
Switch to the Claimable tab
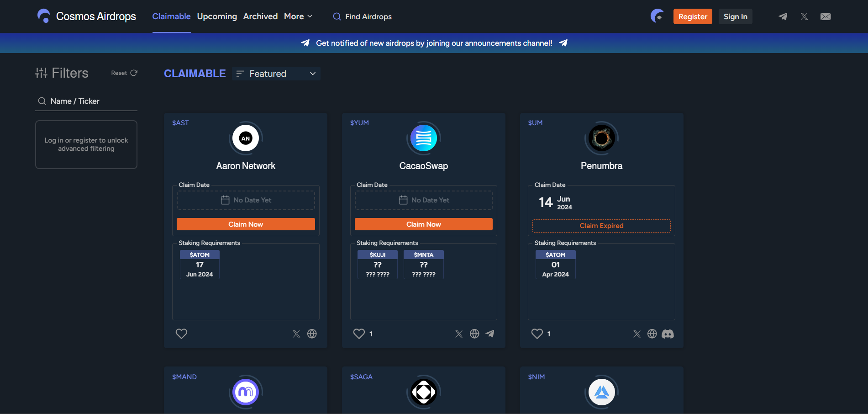(171, 16)
